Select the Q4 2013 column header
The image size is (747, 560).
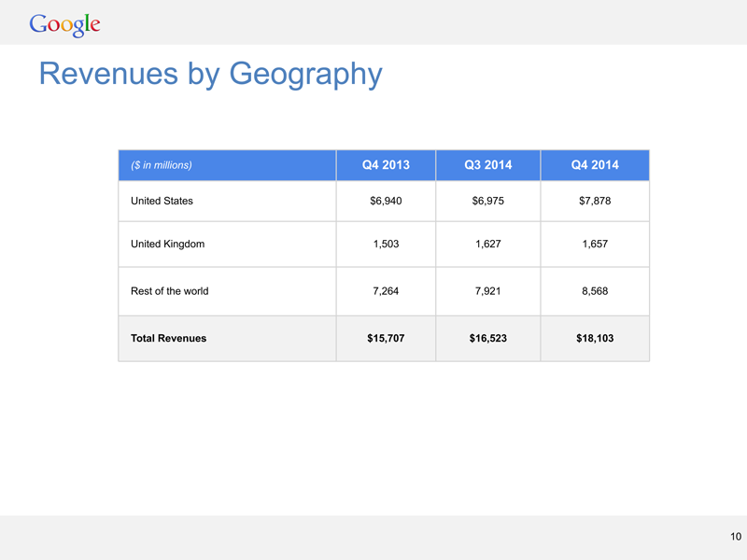click(x=386, y=165)
